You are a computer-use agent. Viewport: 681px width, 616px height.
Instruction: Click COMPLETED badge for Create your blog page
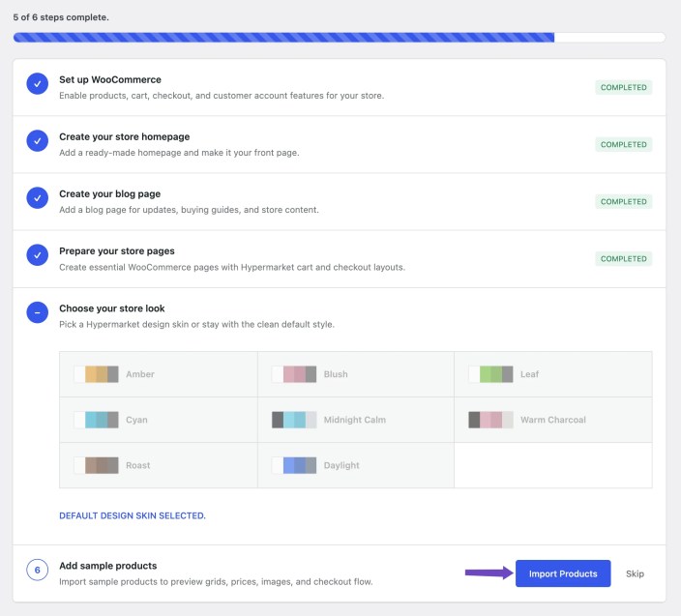click(623, 201)
